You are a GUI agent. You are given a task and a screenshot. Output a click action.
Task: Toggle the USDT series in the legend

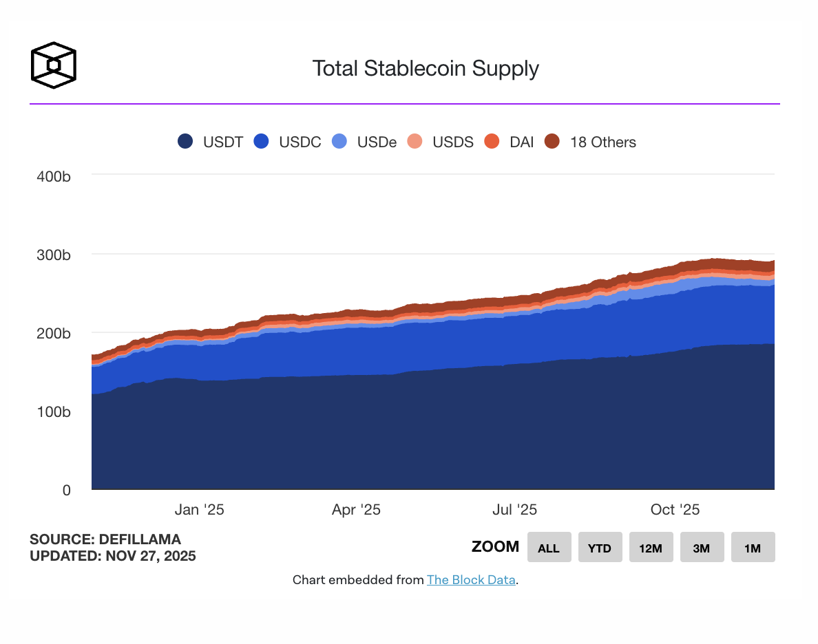pos(222,142)
